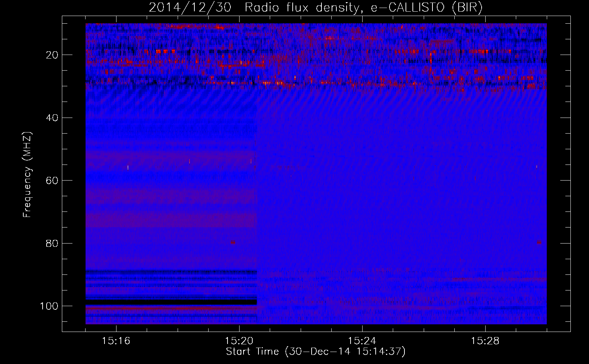Screen dimensions: 589x364
Task: Click the 60 frequency tick label
Action: click(x=52, y=181)
